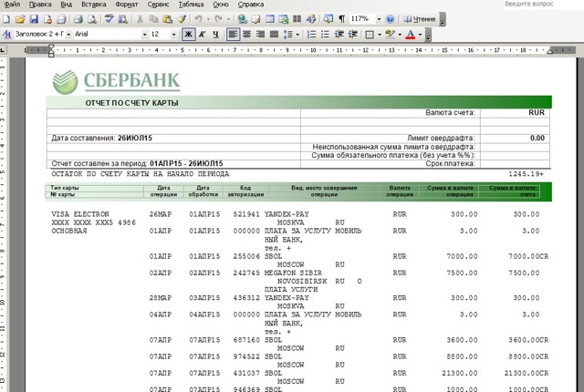Open the zoom 117% dropdown
Screen dimensions: 584x392
(379, 19)
